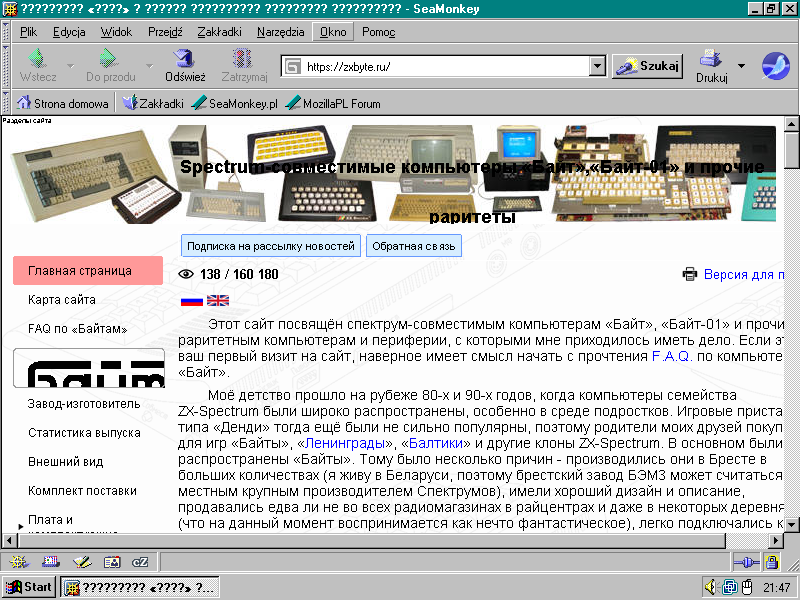Click the SeaMonkey throbber logo

tap(776, 66)
